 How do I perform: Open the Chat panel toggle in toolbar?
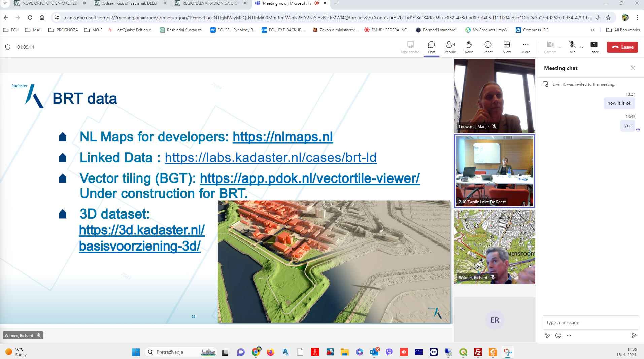[x=431, y=47]
